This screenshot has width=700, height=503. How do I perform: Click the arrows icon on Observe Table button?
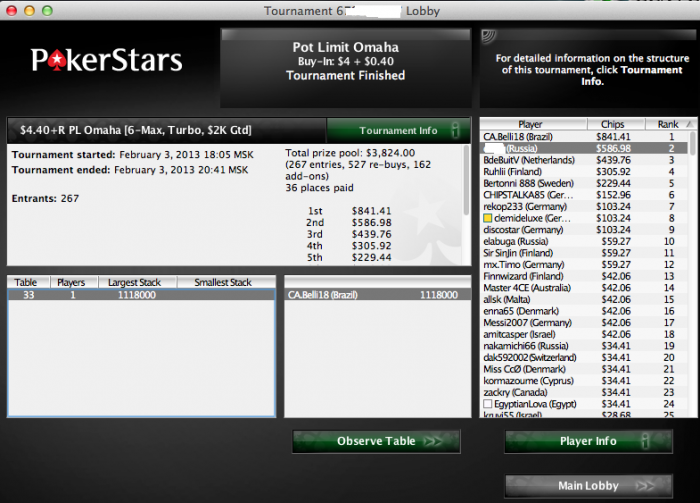[x=433, y=441]
